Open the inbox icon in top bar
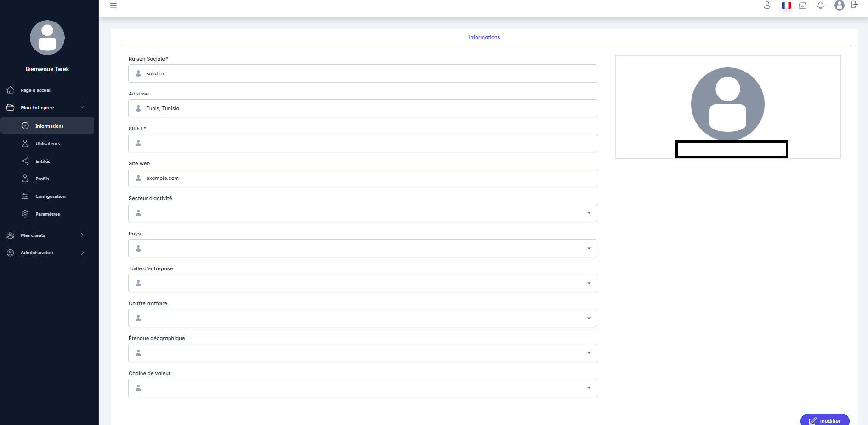 [803, 6]
